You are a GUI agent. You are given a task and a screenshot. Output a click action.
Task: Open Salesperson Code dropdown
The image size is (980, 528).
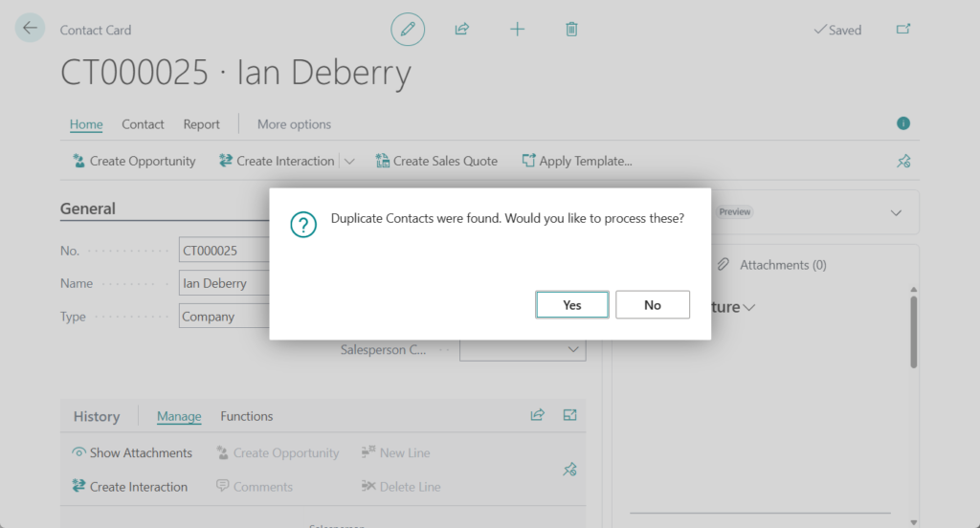(573, 350)
